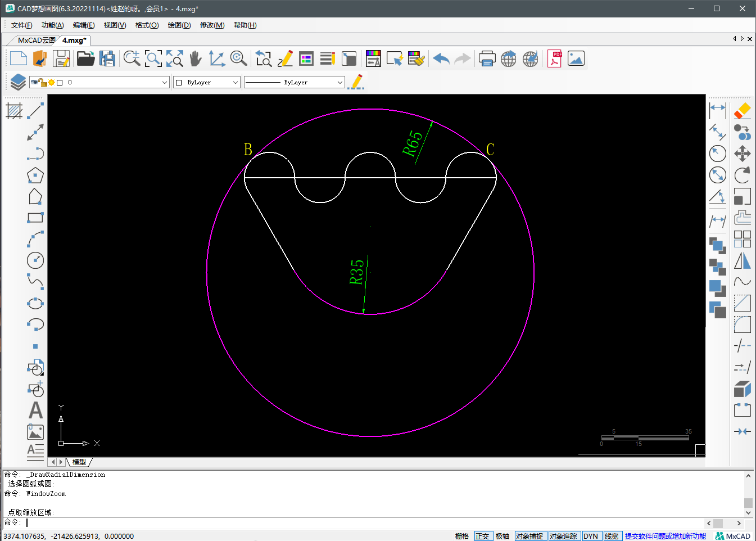Screen dimensions: 756x541
Task: Click the R65 dimension text
Action: point(412,143)
